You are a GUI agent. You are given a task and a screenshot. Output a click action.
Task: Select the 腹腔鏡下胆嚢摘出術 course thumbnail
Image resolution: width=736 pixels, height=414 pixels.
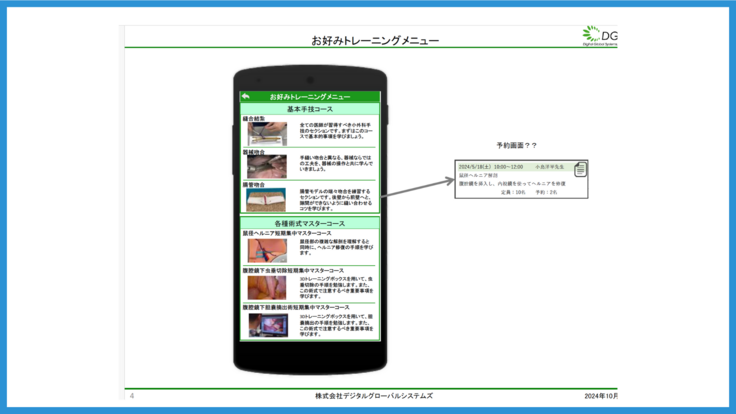(267, 325)
